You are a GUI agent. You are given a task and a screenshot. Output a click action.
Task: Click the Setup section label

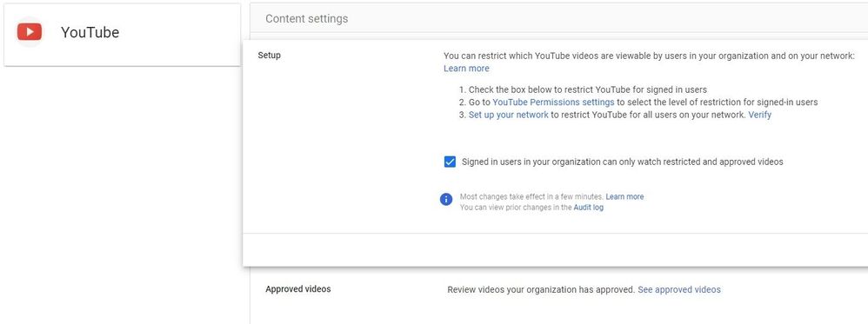coord(269,56)
